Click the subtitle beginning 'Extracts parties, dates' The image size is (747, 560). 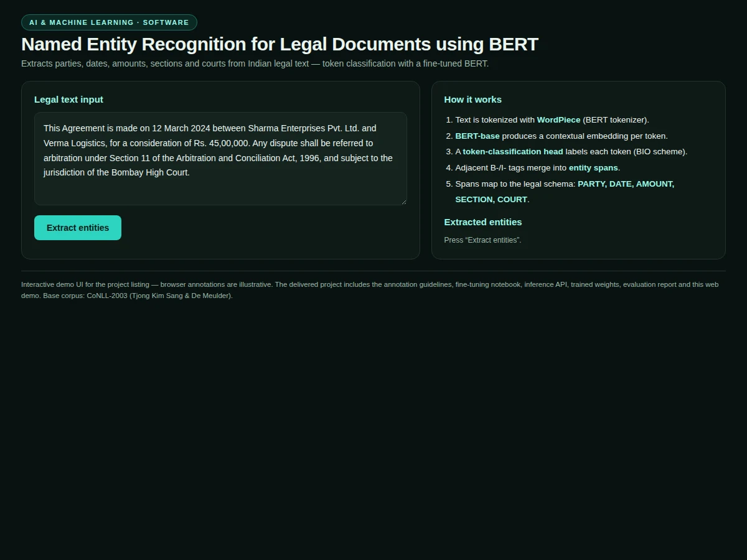pos(255,63)
